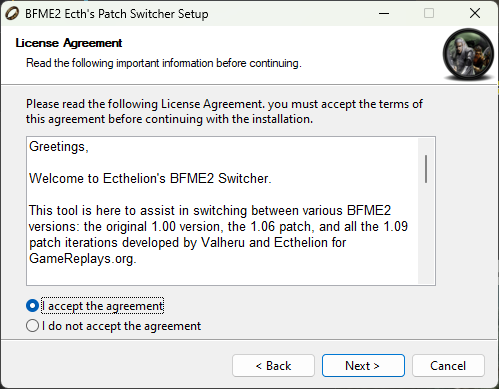Click the license text scrollbar thumb
The width and height of the screenshot is (499, 389).
coord(426,169)
